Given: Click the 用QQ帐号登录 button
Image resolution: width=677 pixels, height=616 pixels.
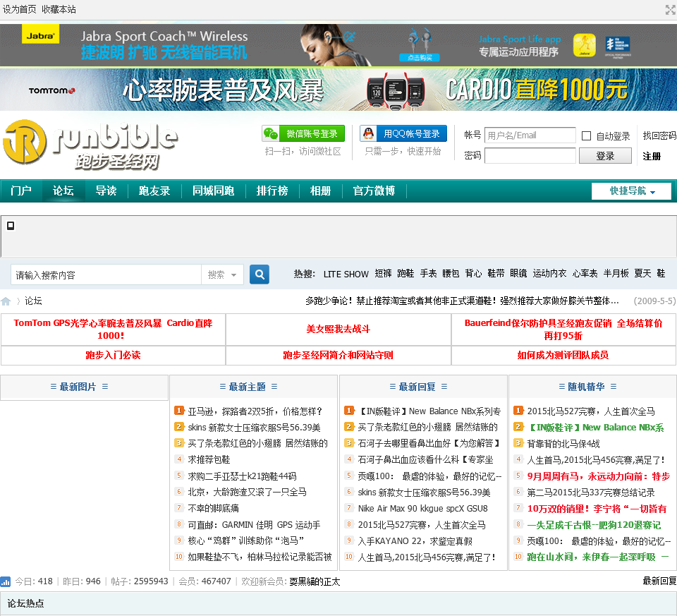Looking at the screenshot, I should tap(403, 133).
